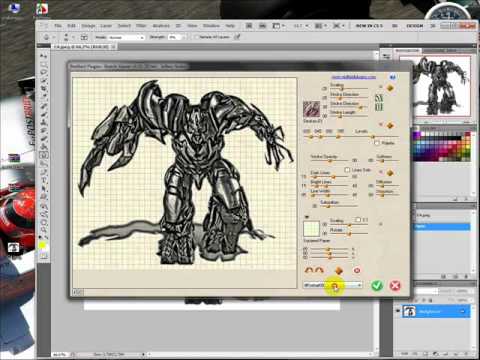Click the tablet pressure icon in options bar
Screen dimensions: 480x360
(237, 37)
